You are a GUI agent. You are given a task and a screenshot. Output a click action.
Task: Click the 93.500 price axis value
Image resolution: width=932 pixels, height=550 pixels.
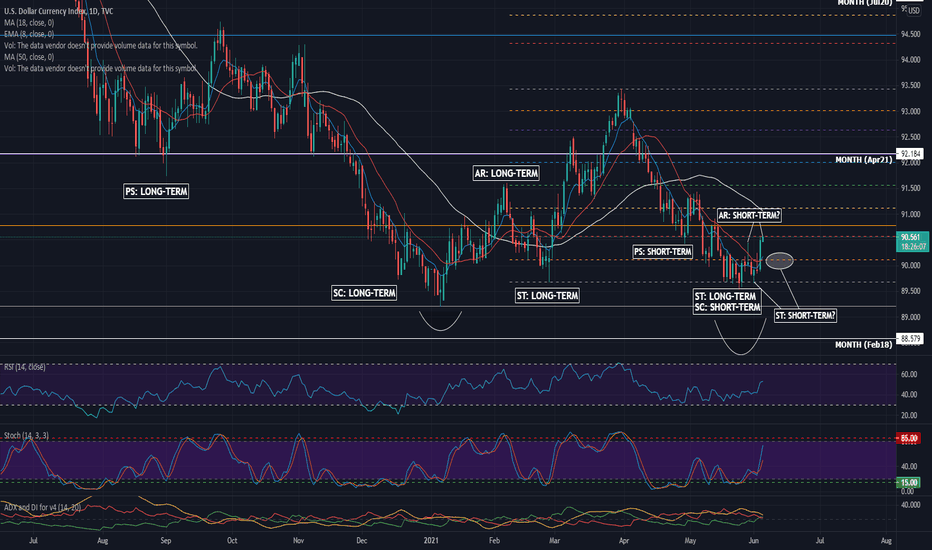tap(911, 86)
